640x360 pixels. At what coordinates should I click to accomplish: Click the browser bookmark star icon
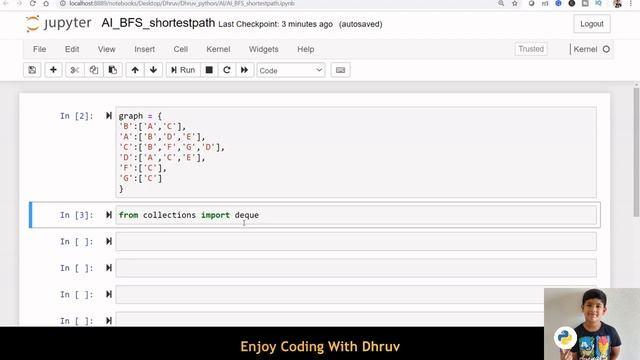pos(515,3)
